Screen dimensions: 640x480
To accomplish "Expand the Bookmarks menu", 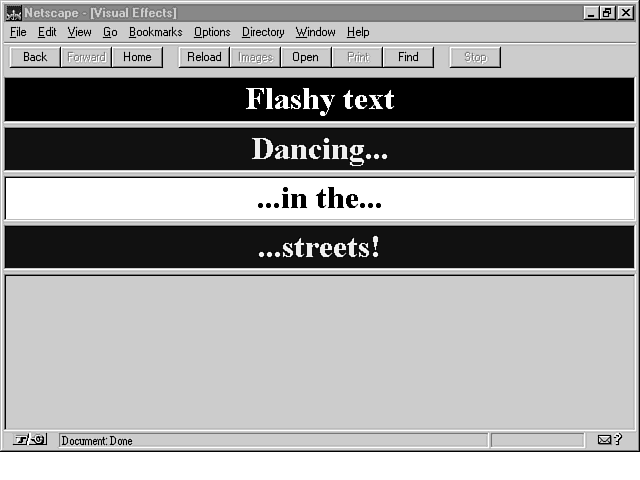I will (x=155, y=32).
